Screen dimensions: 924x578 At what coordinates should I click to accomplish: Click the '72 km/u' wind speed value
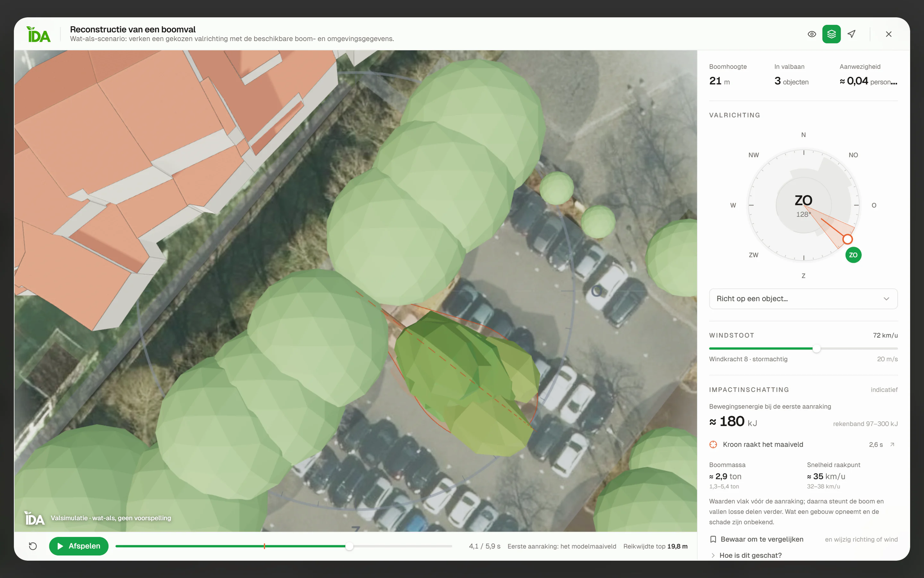(885, 335)
